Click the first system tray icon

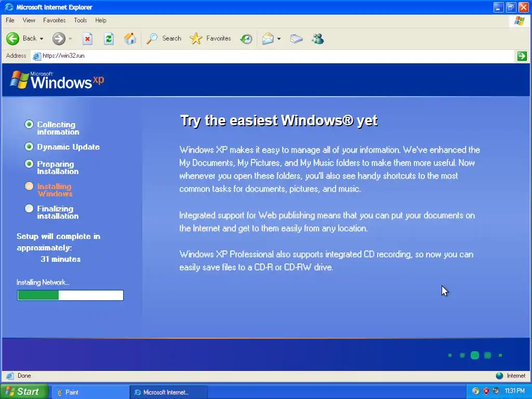[476, 391]
